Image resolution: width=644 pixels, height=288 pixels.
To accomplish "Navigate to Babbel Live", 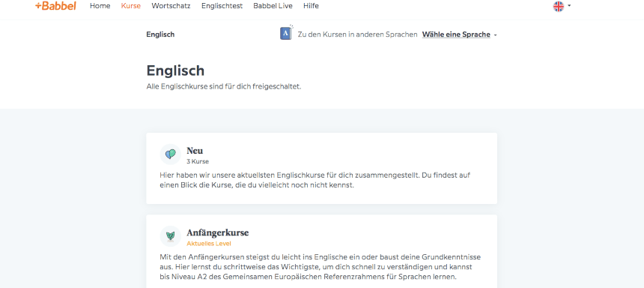I will 273,6.
